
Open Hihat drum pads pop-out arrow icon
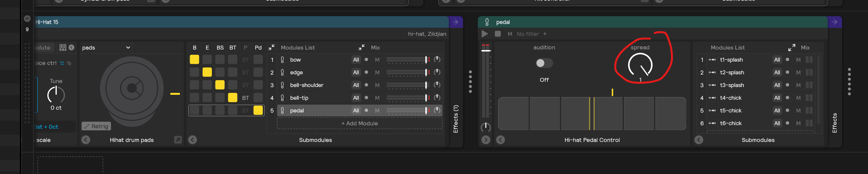point(178,140)
